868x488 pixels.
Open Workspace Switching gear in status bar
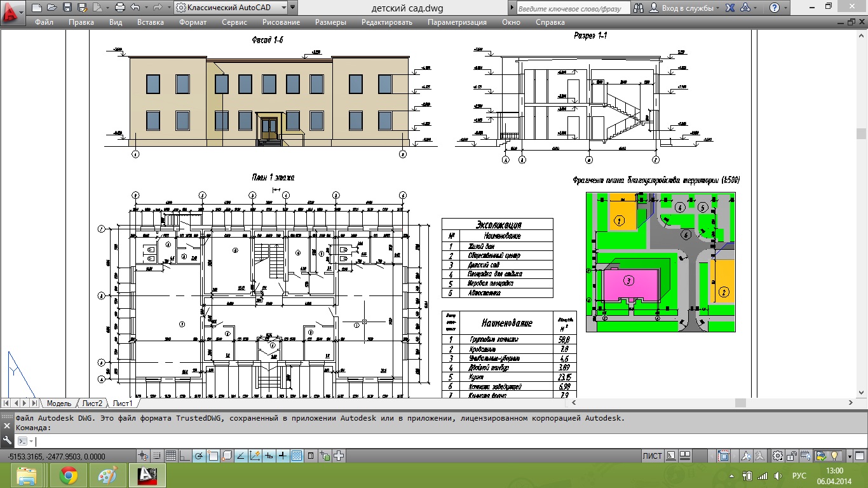778,456
